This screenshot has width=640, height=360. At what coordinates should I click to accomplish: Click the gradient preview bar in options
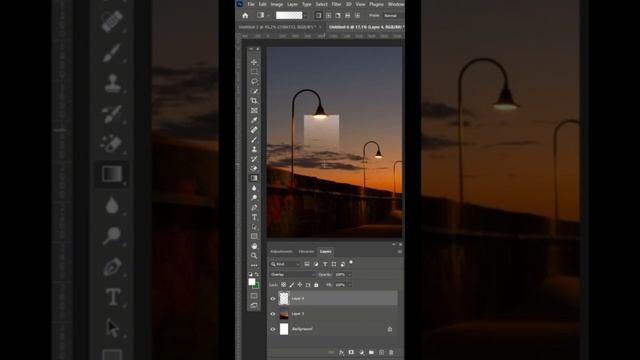[289, 16]
